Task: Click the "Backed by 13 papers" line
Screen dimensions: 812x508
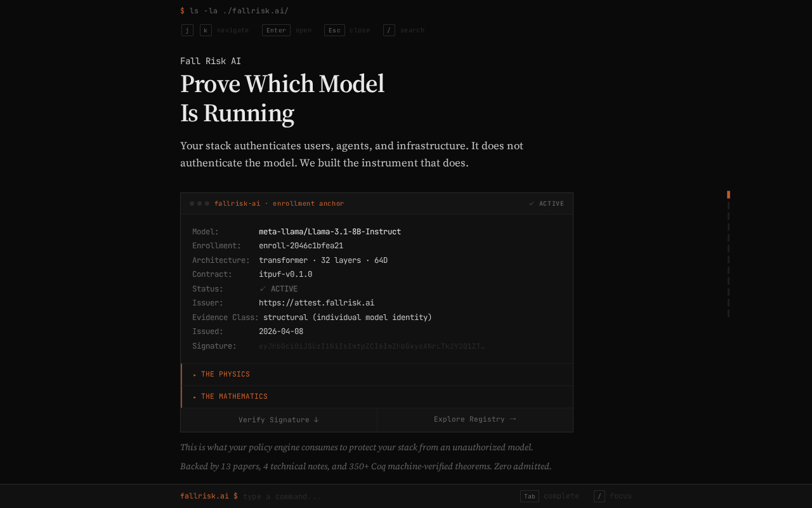Action: [x=365, y=466]
